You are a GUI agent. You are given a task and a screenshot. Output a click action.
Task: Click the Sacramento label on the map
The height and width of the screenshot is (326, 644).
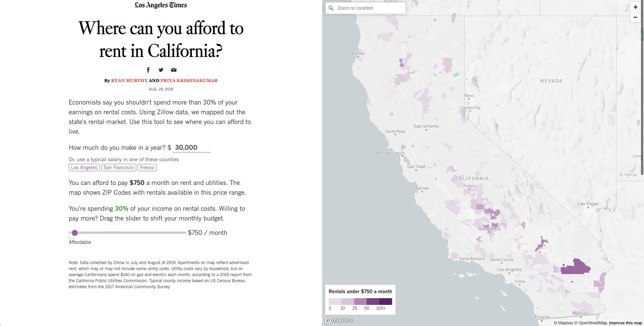point(426,126)
